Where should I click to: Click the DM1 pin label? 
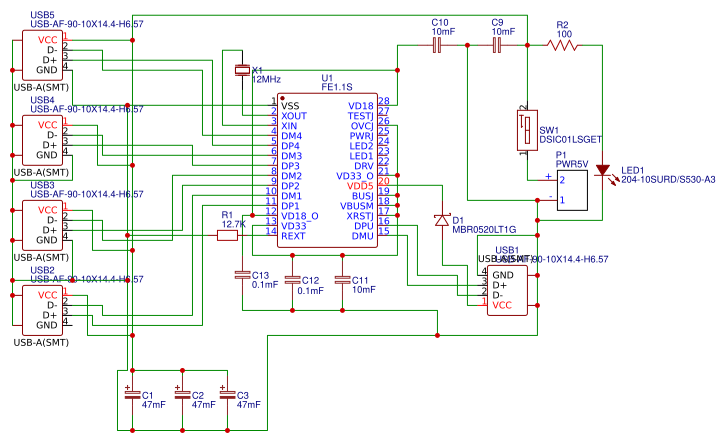tap(292, 196)
